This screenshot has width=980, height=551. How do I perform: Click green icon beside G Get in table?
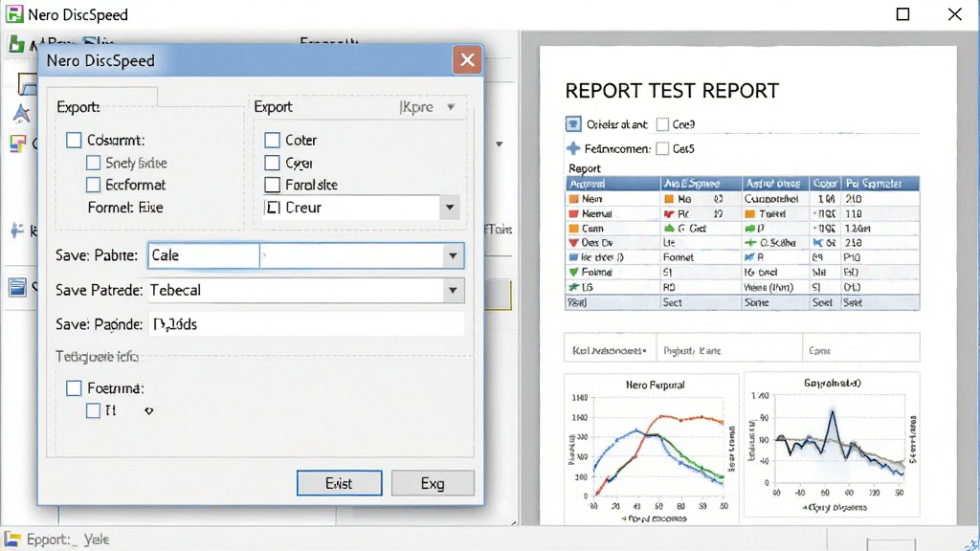click(x=669, y=228)
